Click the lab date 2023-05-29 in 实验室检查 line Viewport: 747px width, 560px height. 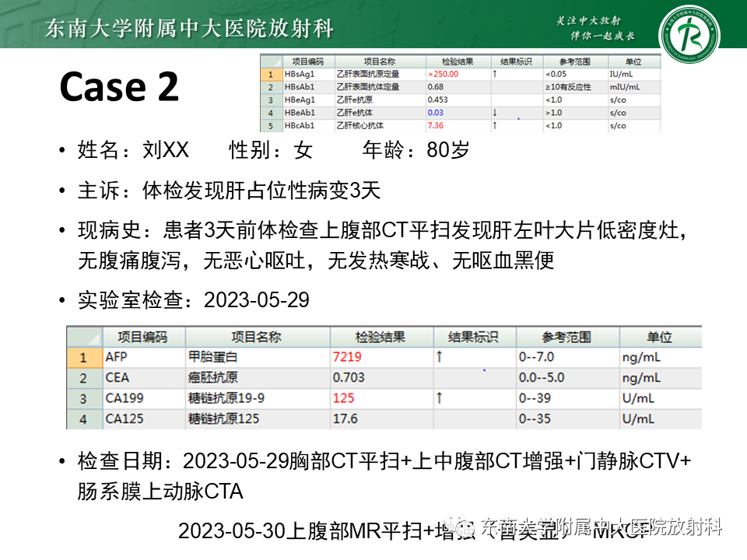click(x=256, y=300)
